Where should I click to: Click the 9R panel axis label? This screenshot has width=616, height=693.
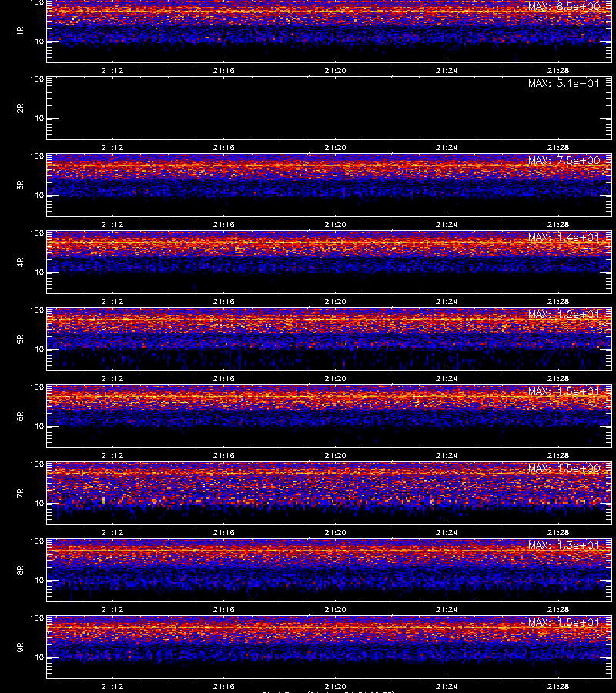pyautogui.click(x=20, y=648)
